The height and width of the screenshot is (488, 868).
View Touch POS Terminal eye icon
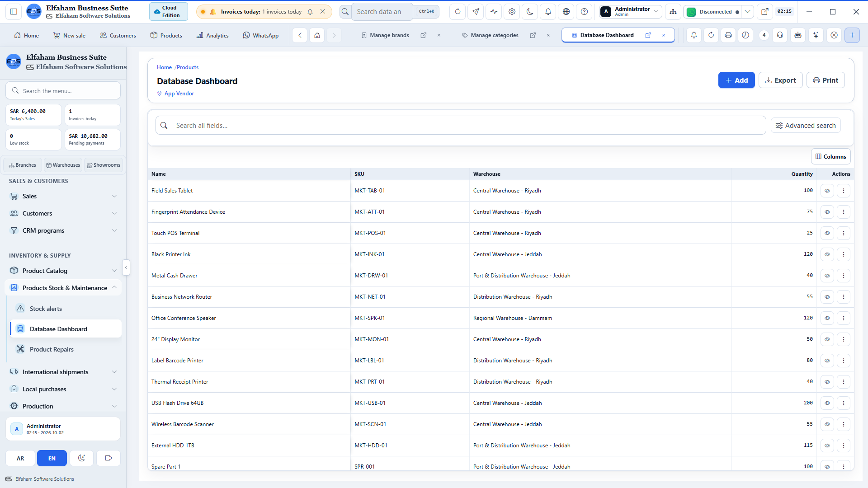827,233
